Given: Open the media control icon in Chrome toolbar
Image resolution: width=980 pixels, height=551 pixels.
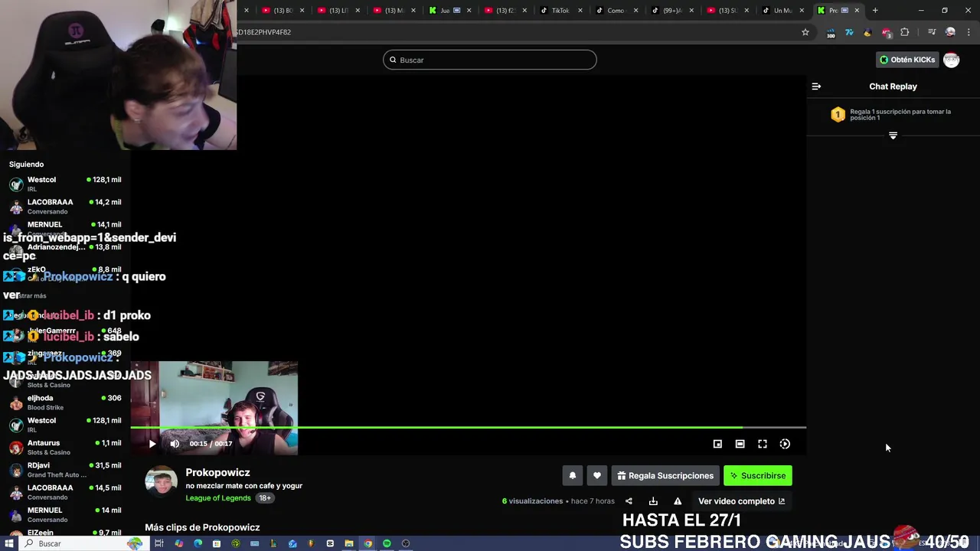Looking at the screenshot, I should click(932, 32).
